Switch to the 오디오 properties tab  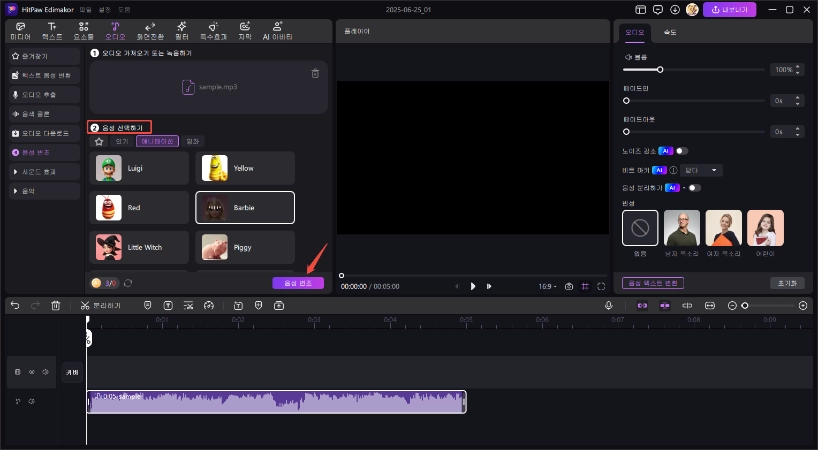click(x=634, y=32)
